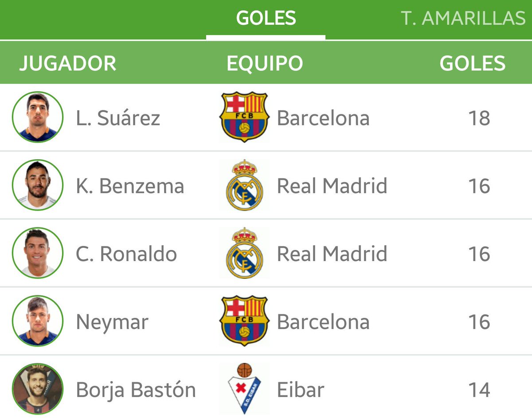Switch to the T. AMARILLAS tab
Screen dimensions: 532x418
pos(463,19)
